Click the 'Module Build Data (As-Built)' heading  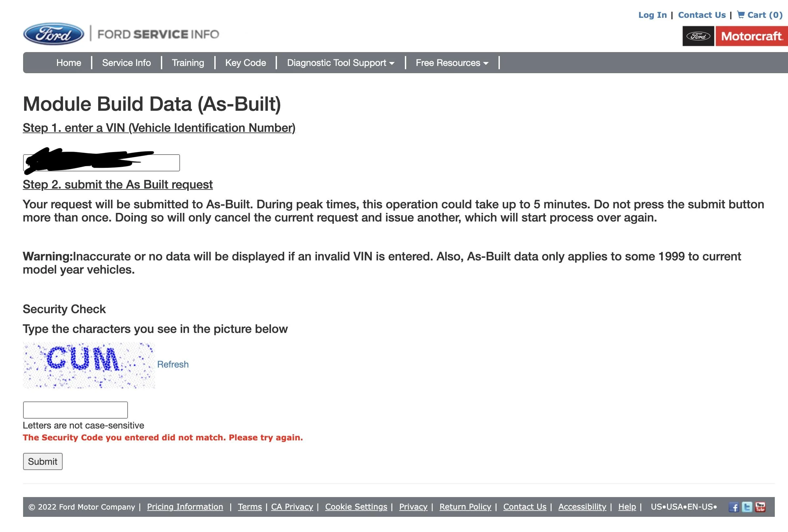[x=152, y=104]
